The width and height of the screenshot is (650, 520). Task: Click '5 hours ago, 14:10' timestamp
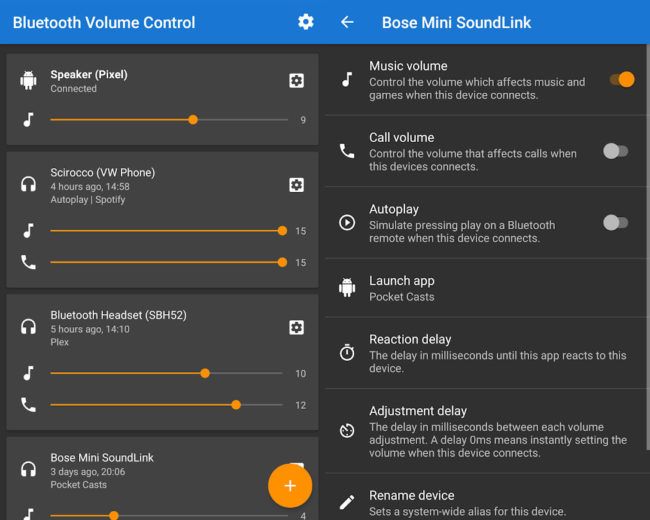(90, 329)
